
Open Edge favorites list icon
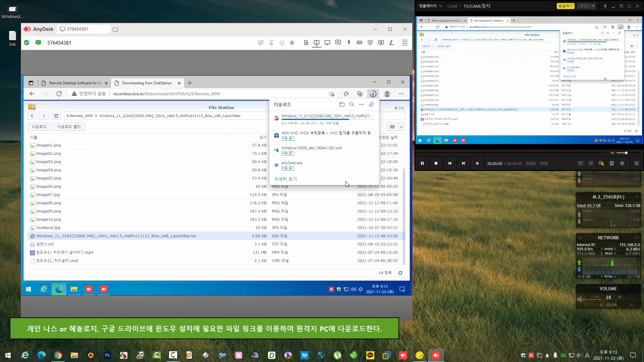pyautogui.click(x=346, y=94)
